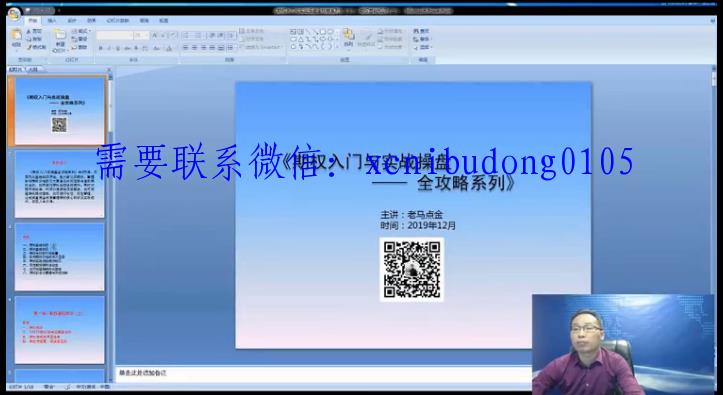Toggle right text alignment
Viewport: 723px width, 395px height.
pyautogui.click(x=203, y=47)
